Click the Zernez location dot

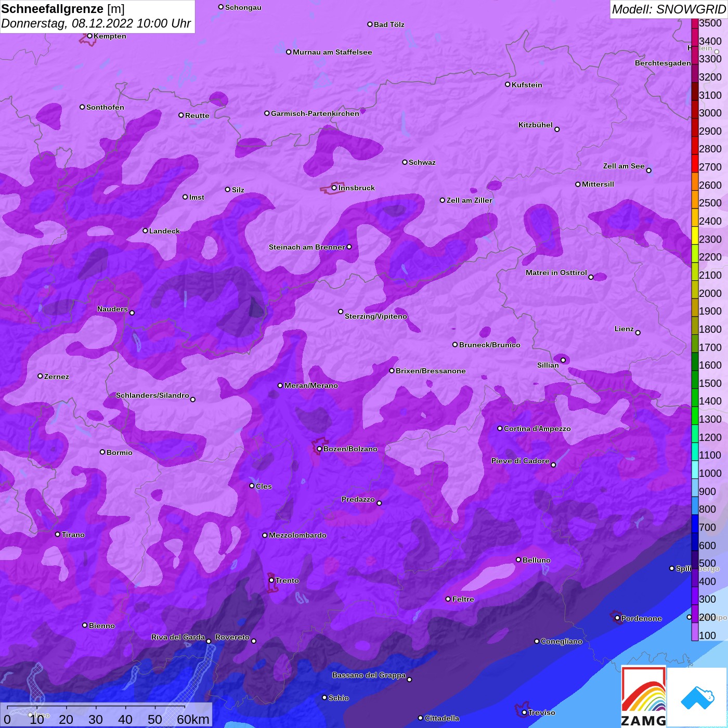pos(40,376)
